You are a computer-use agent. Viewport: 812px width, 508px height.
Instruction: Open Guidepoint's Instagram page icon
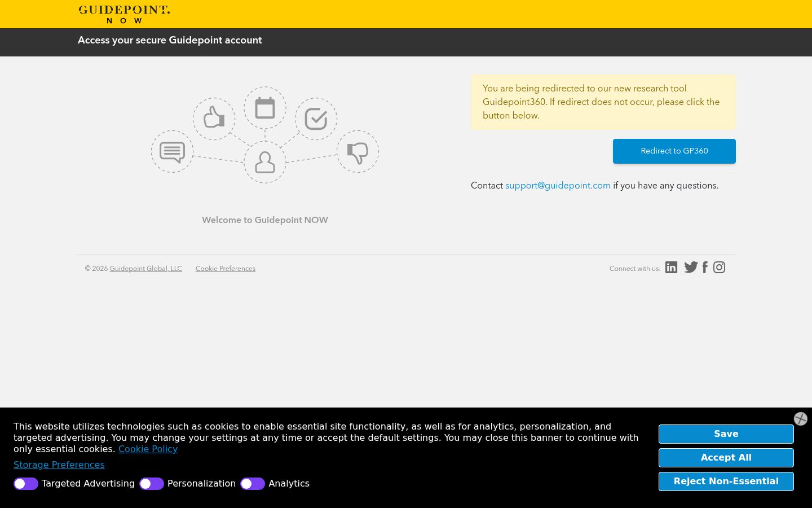(719, 268)
